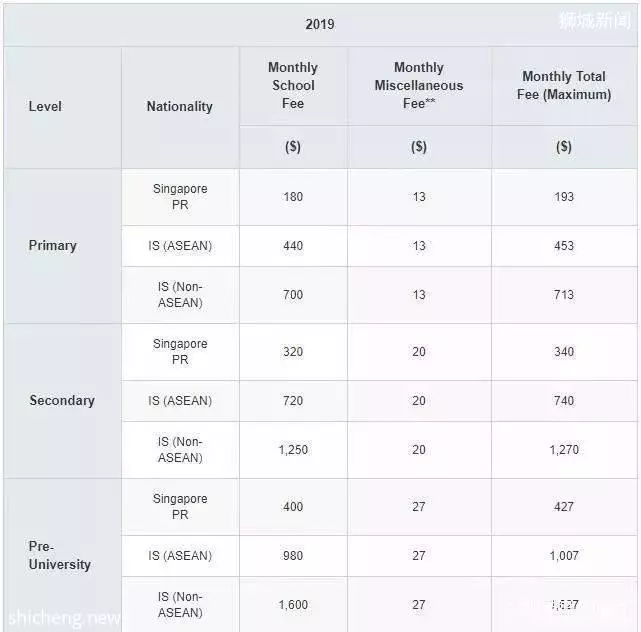
Task: Click Pre-University Singapore PR fee 400
Action: click(x=293, y=506)
